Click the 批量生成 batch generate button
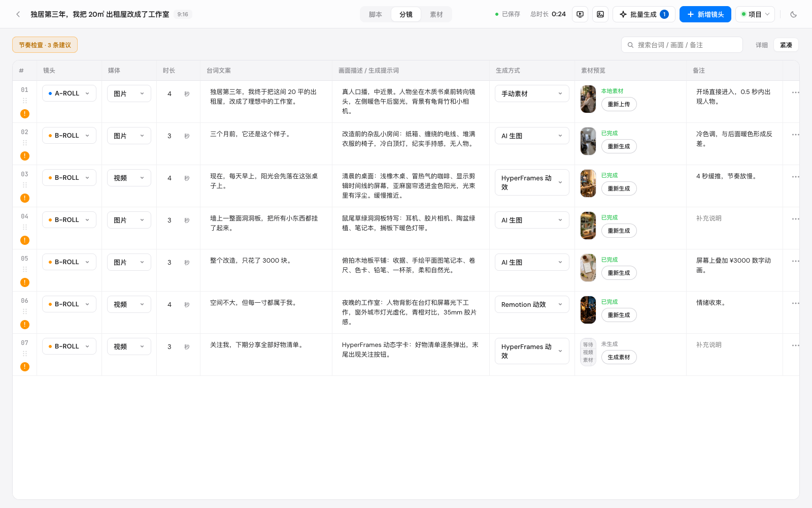This screenshot has height=508, width=812. (644, 14)
